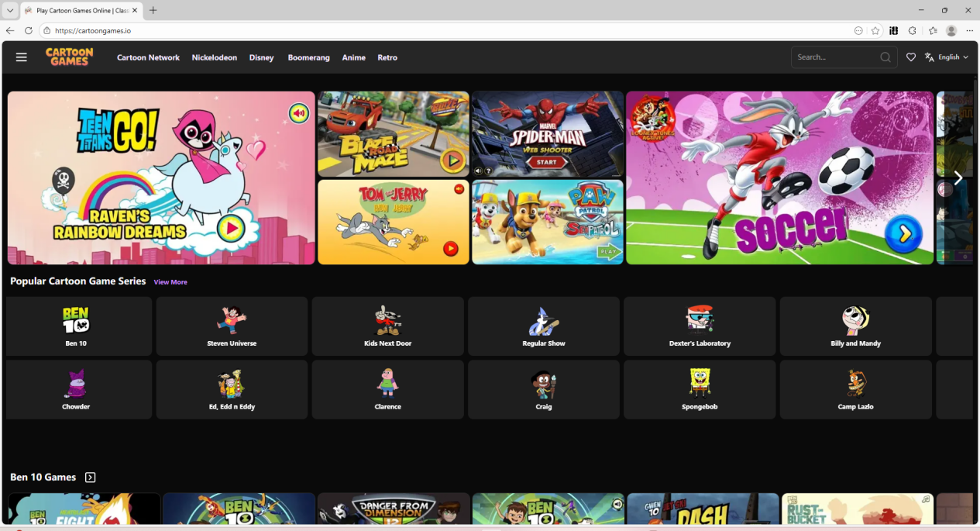Viewport: 980px width, 531px height.
Task: Select the Clarence series card
Action: pyautogui.click(x=388, y=390)
